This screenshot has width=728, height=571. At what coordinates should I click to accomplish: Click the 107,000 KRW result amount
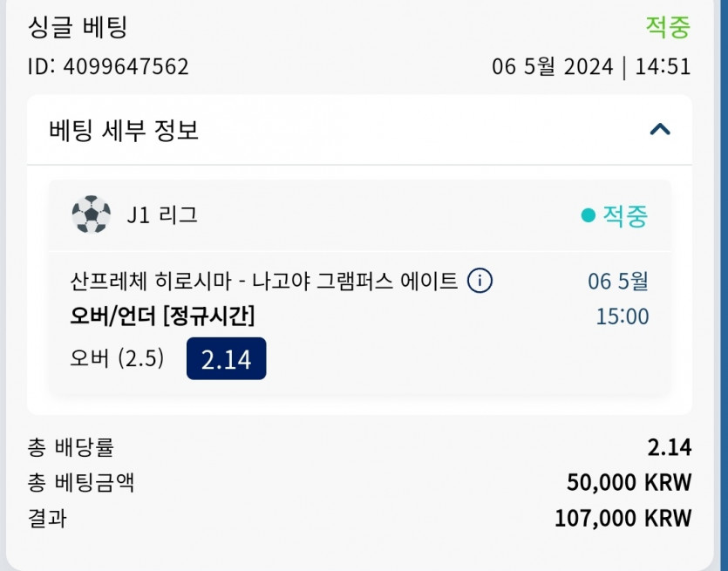click(623, 518)
